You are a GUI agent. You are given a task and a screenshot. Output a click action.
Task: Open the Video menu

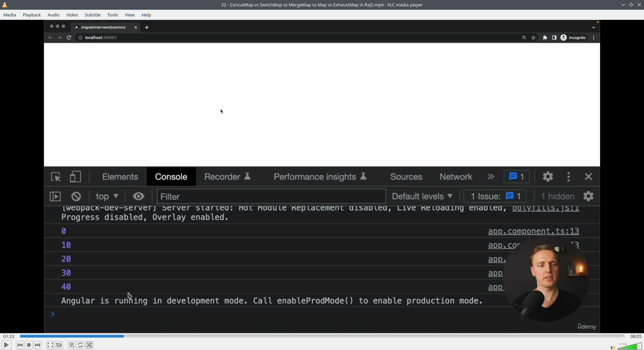72,15
